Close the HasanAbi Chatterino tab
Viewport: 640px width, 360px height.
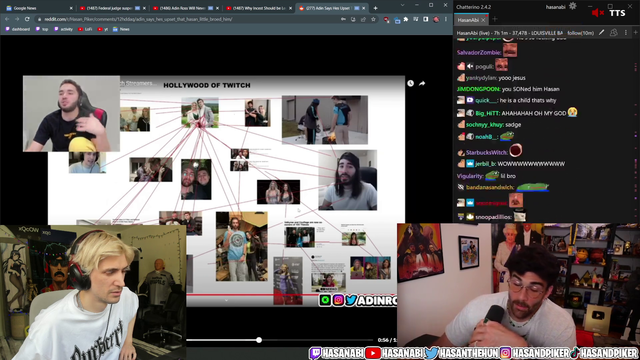point(483,20)
